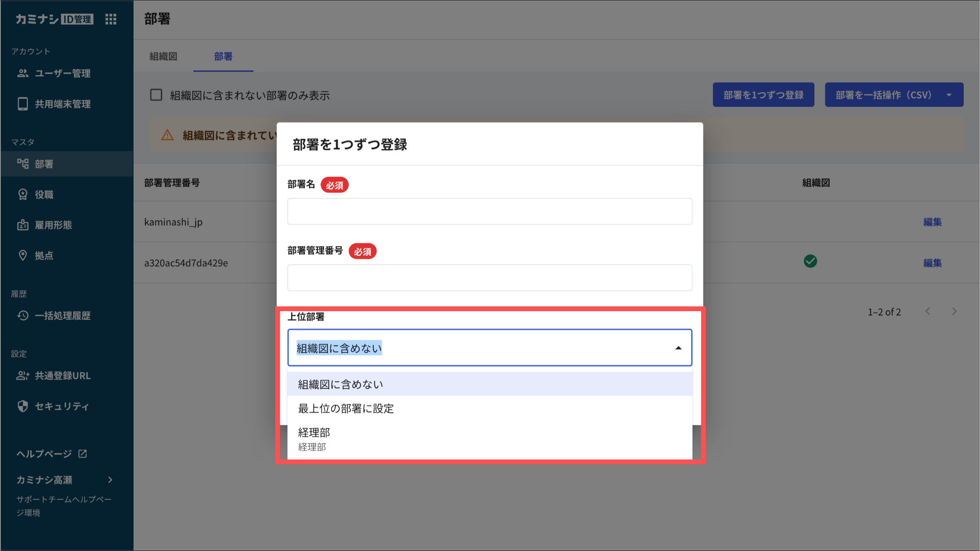Open the app launcher grid icon

(x=111, y=19)
